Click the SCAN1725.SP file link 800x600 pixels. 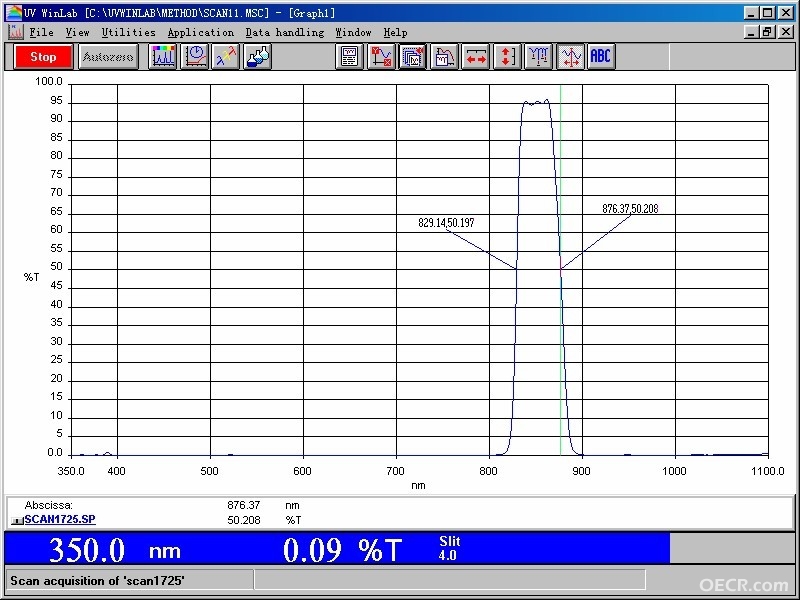(x=60, y=519)
